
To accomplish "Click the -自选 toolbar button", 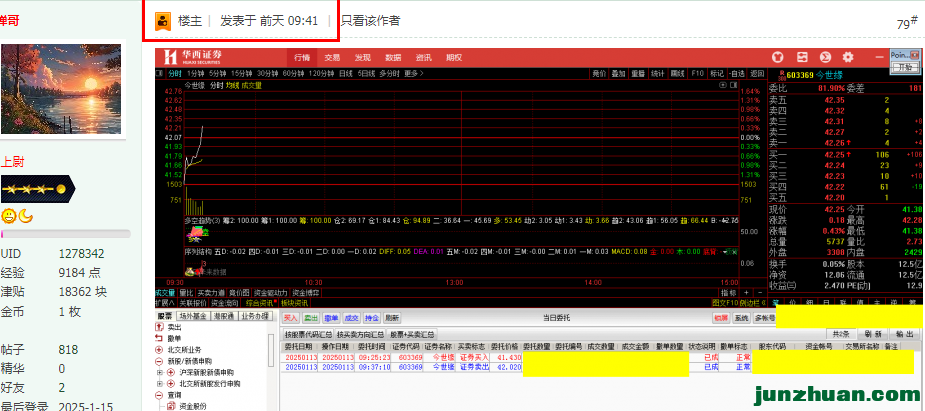I will 737,74.
